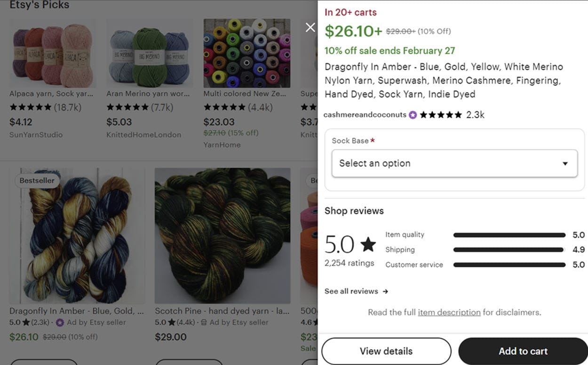Open the See all reviews link

coord(352,291)
